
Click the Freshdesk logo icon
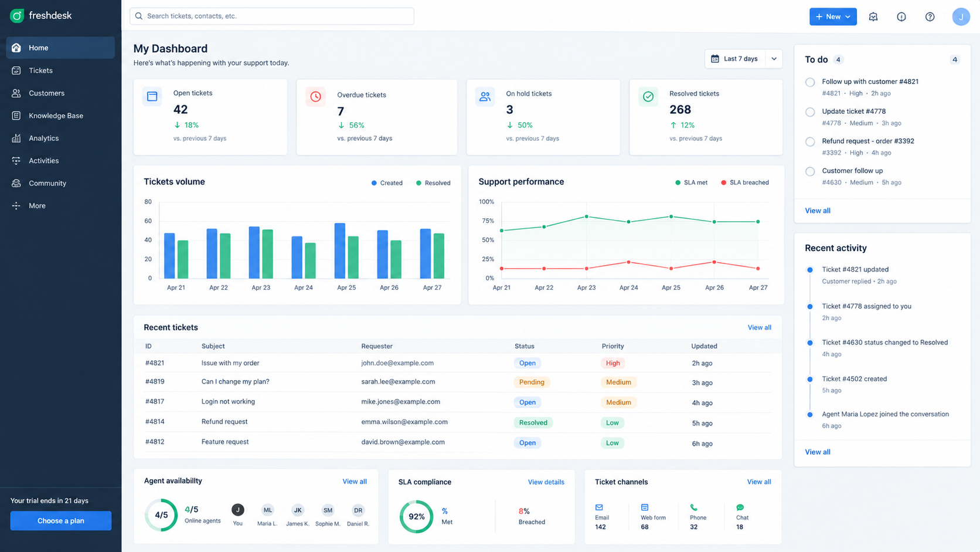pos(17,16)
